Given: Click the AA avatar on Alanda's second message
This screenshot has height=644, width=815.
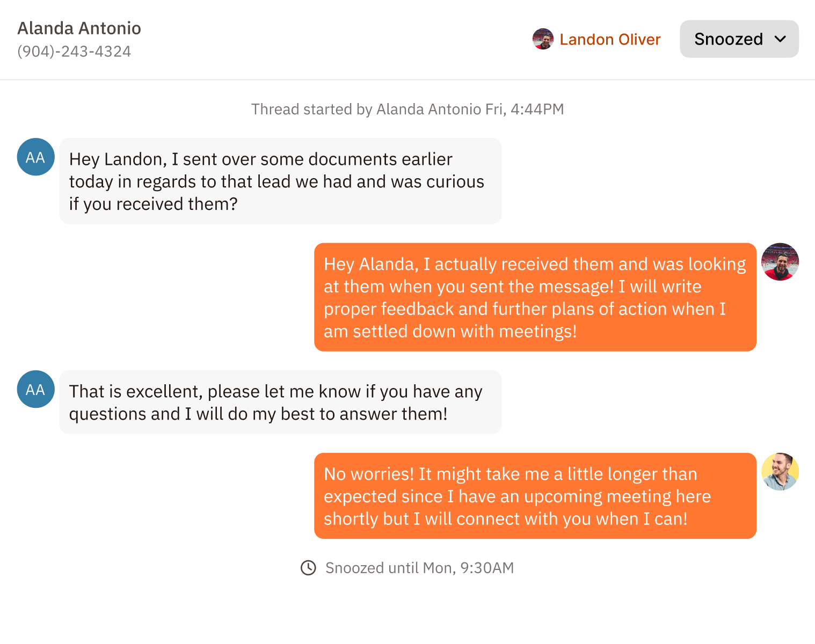Looking at the screenshot, I should [x=35, y=389].
